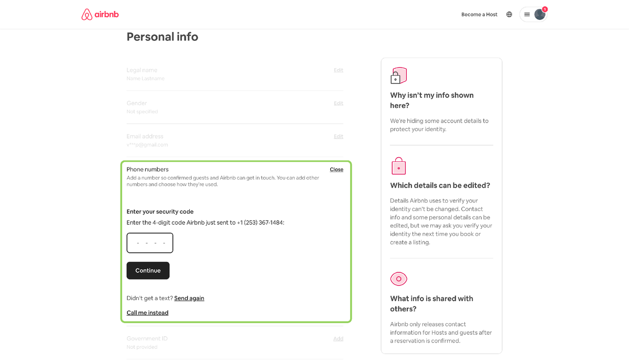This screenshot has height=364, width=629.
Task: Click the circular target icon above sharing info
Action: [398, 279]
